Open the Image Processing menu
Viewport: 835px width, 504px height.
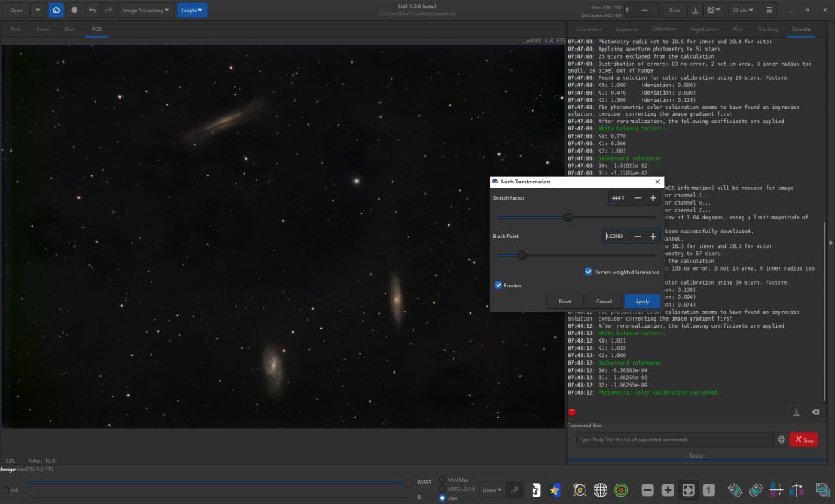tap(145, 10)
